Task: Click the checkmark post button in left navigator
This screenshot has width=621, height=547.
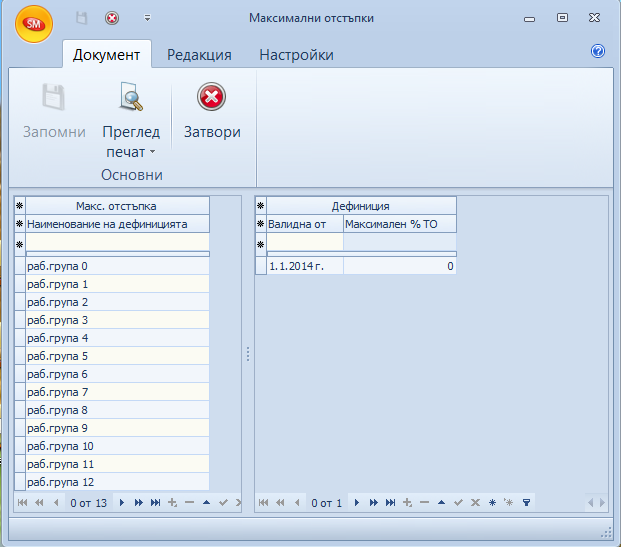Action: pos(223,503)
